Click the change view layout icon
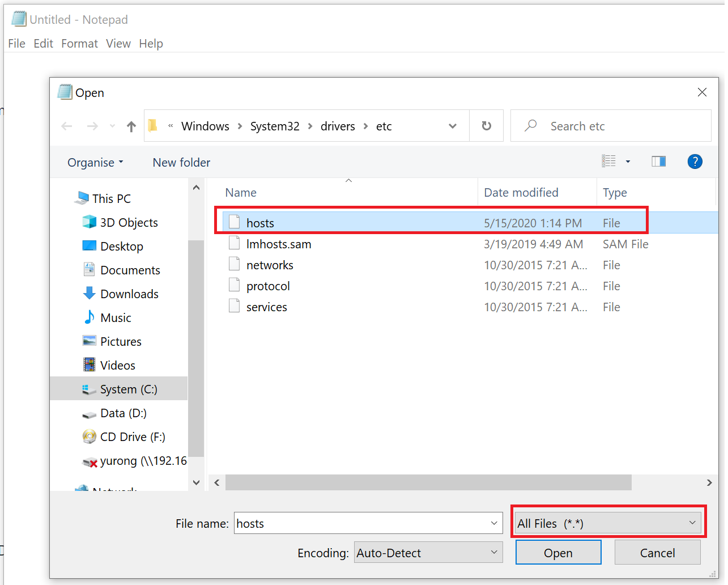Screen dimensions: 728x585 coord(609,162)
